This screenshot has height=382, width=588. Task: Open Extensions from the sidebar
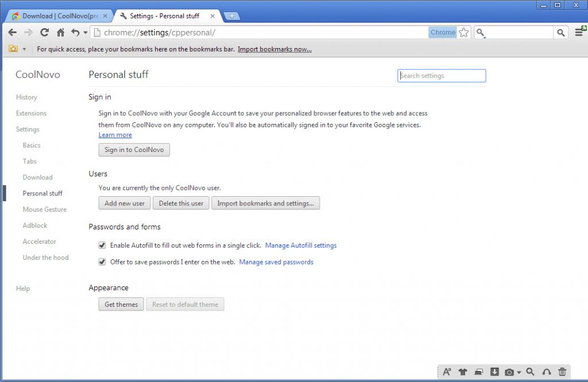click(31, 113)
